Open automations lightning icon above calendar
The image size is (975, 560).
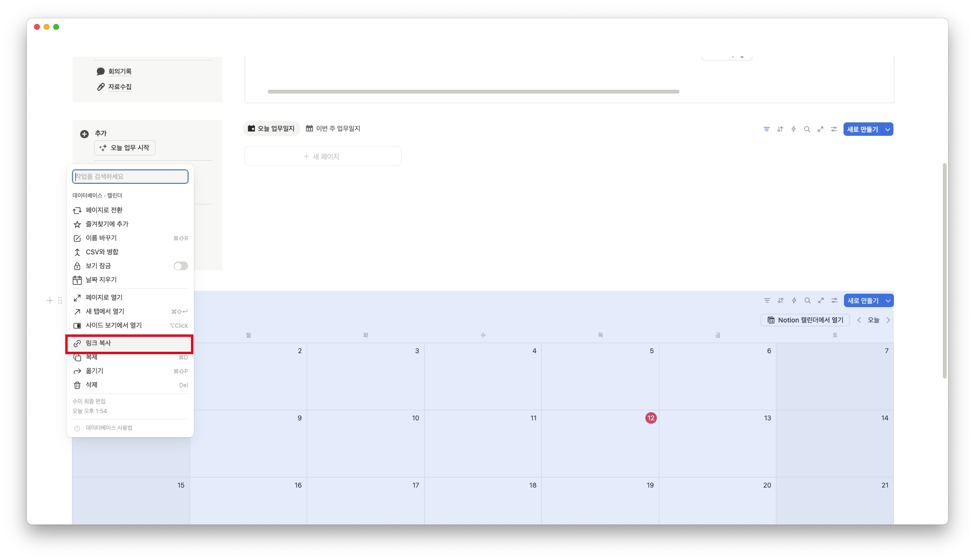coord(794,300)
